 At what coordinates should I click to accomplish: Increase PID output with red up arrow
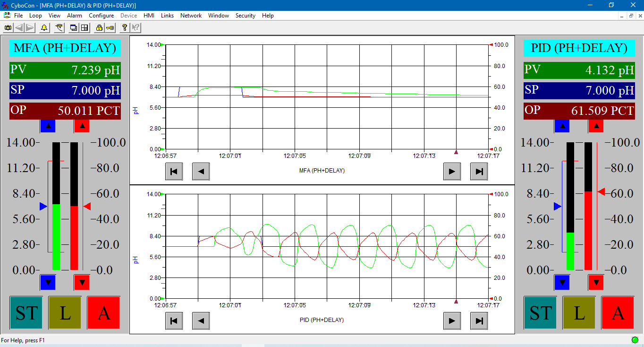[x=596, y=126]
